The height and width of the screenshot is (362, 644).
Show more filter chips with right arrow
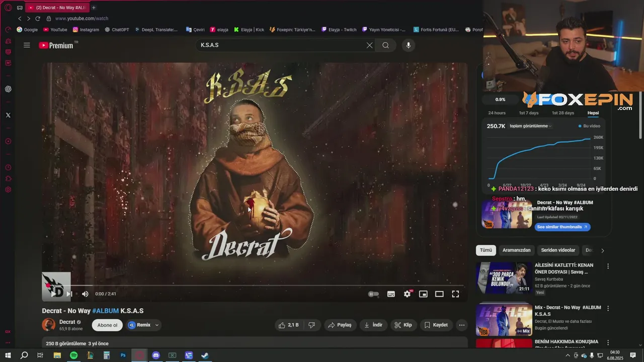click(x=603, y=250)
